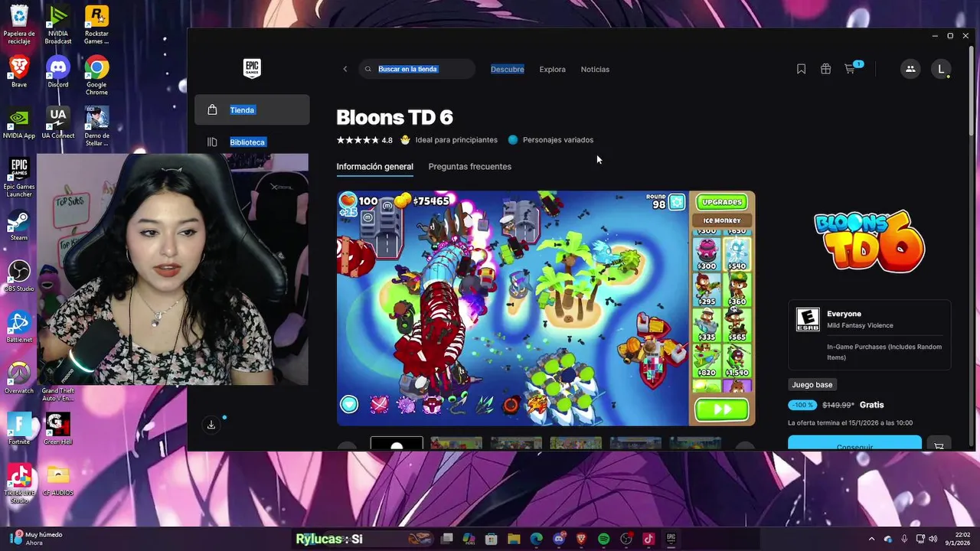Open Demo de Stellar desktop shortcut

(96, 126)
